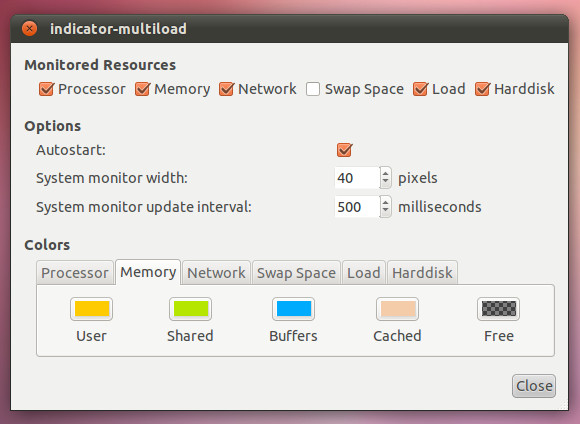Viewport: 580px width, 424px height.
Task: Pick the yellow User color swatch
Action: click(91, 309)
